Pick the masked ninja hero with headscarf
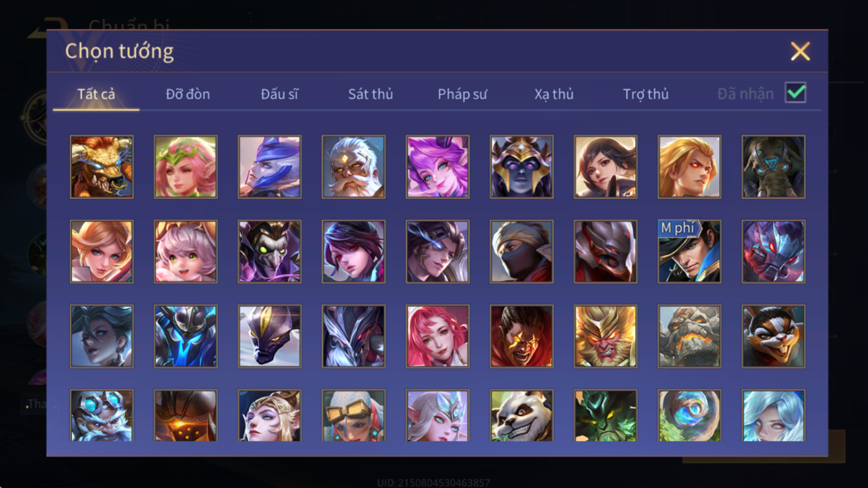Viewport: 868px width, 488px height. (x=521, y=251)
